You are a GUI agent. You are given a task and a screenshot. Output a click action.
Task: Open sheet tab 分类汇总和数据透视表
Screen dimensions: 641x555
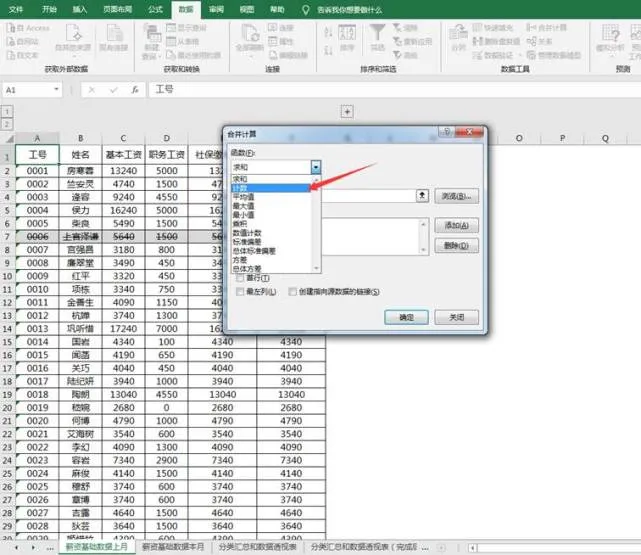pos(258,547)
